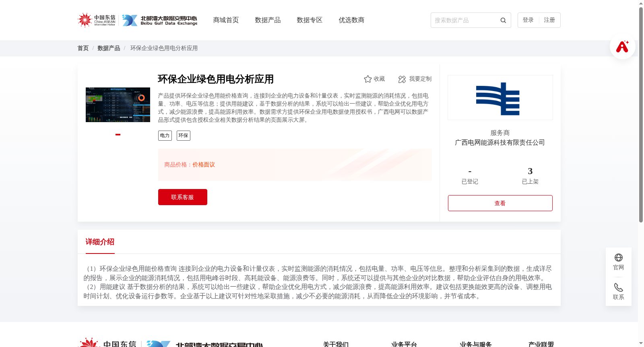The image size is (644, 347).
Task: Click 数据产品 in the breadcrumb
Action: pyautogui.click(x=109, y=48)
